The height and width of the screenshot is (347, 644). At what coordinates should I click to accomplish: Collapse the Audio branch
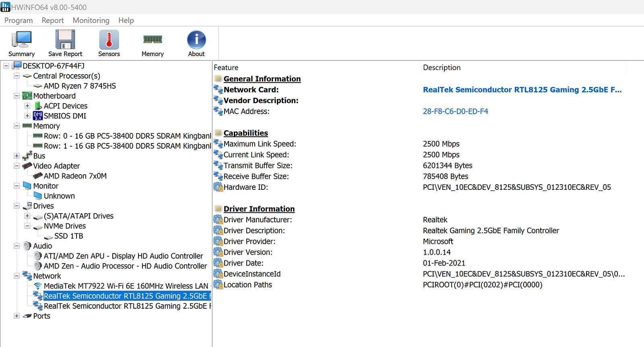point(17,246)
